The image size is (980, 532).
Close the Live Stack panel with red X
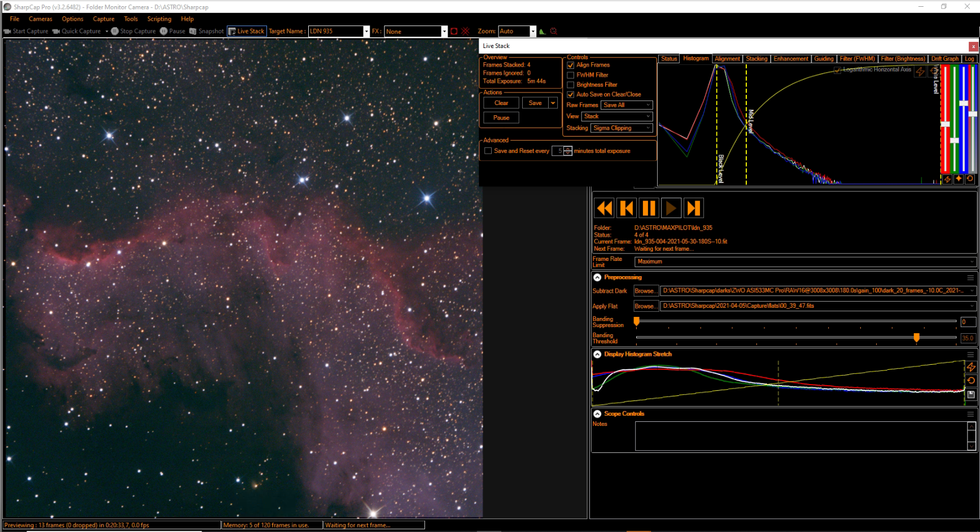[973, 46]
